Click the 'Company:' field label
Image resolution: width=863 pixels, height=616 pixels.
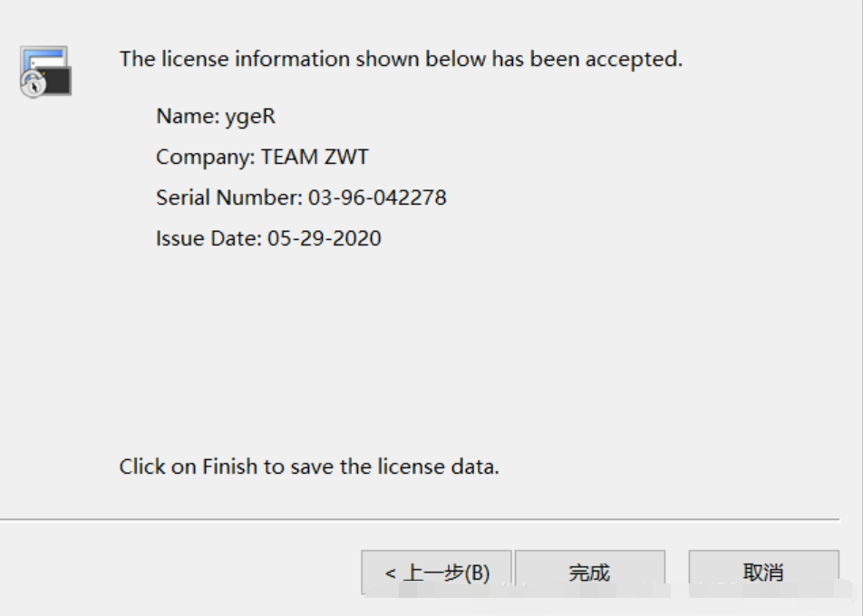coord(206,157)
